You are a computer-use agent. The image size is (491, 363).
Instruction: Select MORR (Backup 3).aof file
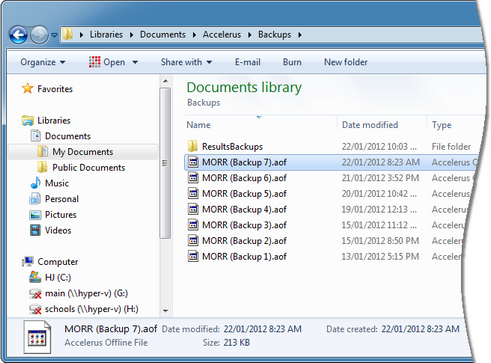point(244,225)
